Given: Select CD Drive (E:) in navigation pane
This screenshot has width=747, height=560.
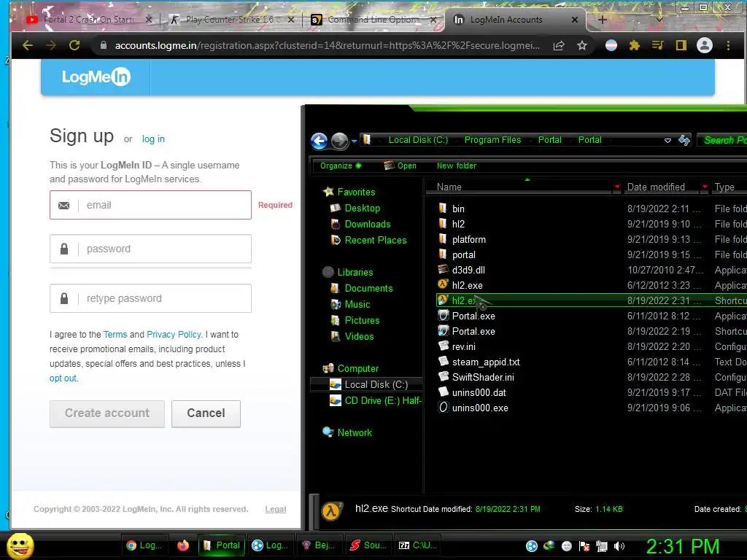Looking at the screenshot, I should 375,400.
